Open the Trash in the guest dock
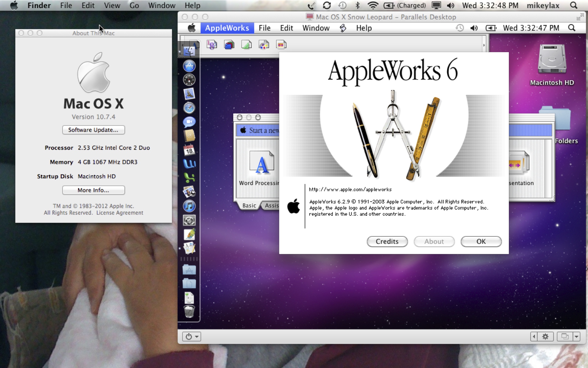 point(189,312)
